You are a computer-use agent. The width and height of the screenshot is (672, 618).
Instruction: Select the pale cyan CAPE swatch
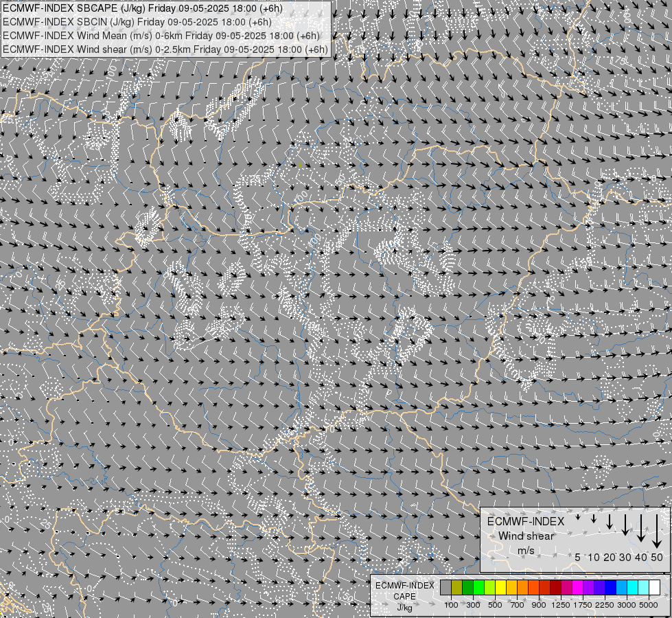(x=644, y=588)
